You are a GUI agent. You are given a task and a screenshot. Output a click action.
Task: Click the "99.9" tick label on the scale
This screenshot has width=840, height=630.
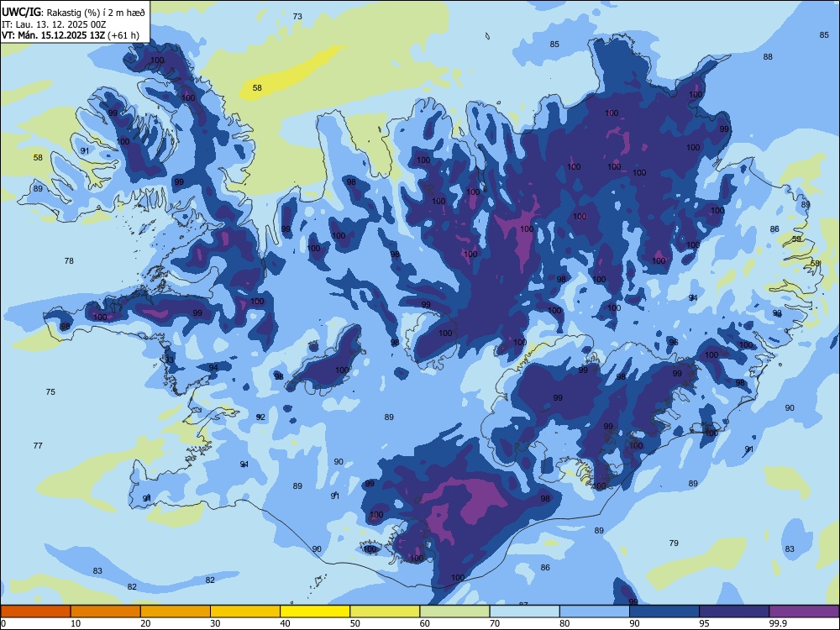tap(778, 623)
